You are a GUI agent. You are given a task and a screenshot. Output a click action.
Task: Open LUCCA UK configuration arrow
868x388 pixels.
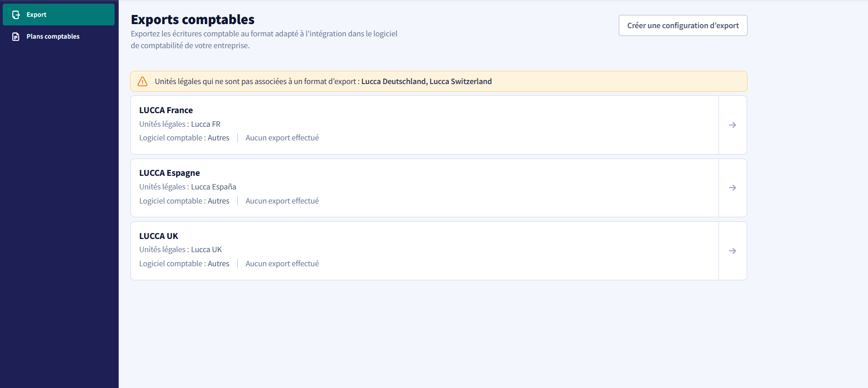[733, 251]
